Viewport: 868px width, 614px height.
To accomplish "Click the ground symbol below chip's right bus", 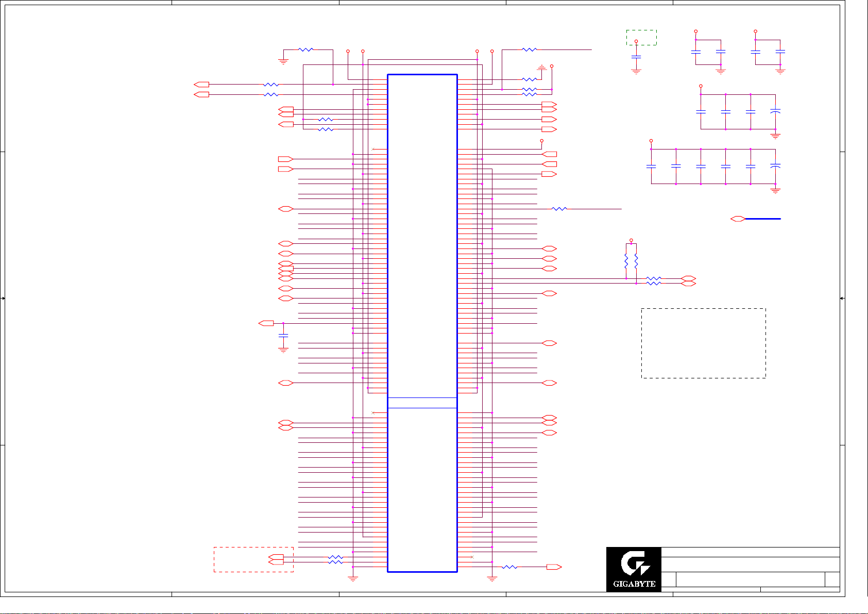I will 492,579.
